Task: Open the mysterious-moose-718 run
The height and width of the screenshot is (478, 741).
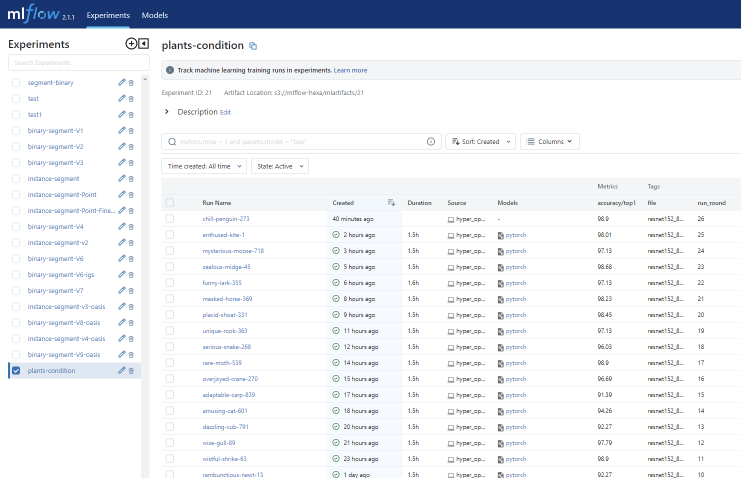Action: (232, 250)
